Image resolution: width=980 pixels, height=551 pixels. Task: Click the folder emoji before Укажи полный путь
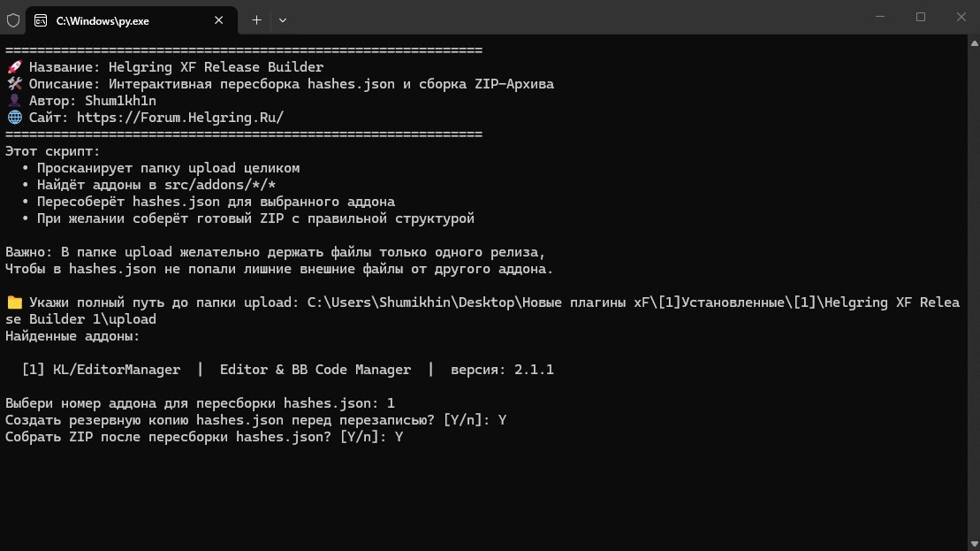[x=14, y=302]
